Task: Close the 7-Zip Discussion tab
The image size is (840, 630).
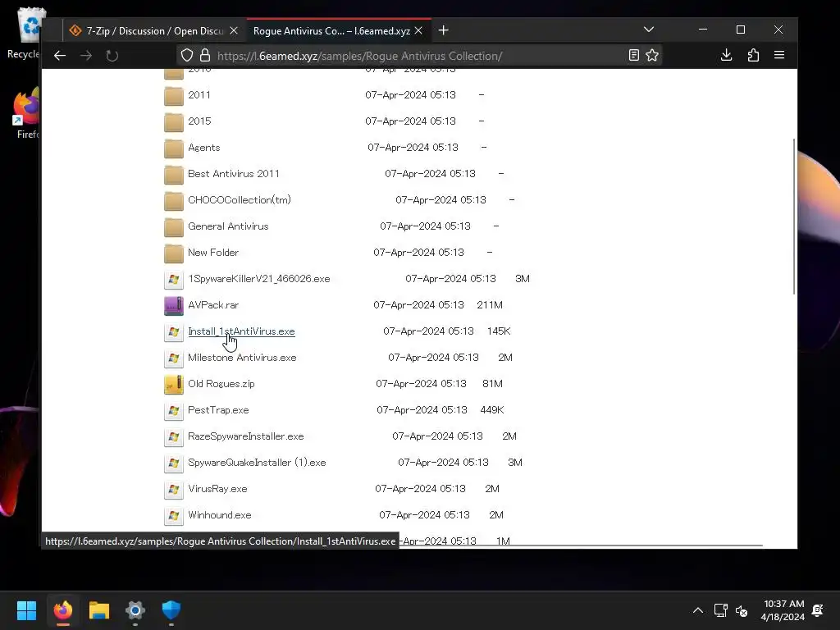Action: (x=234, y=31)
